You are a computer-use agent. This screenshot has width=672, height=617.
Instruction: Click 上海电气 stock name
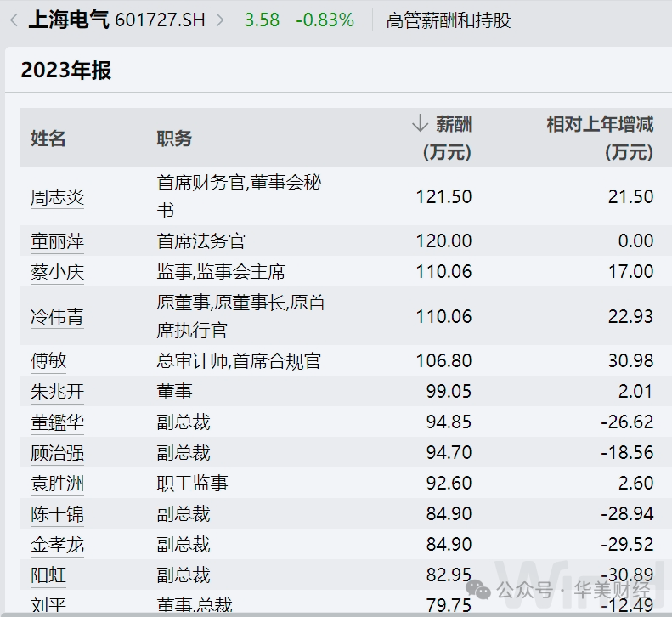pos(69,20)
